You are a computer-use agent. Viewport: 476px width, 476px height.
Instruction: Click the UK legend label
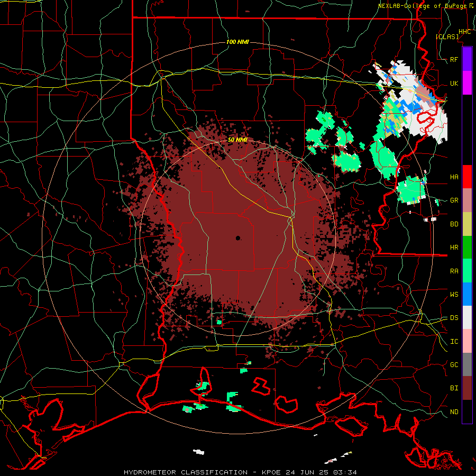tap(454, 83)
